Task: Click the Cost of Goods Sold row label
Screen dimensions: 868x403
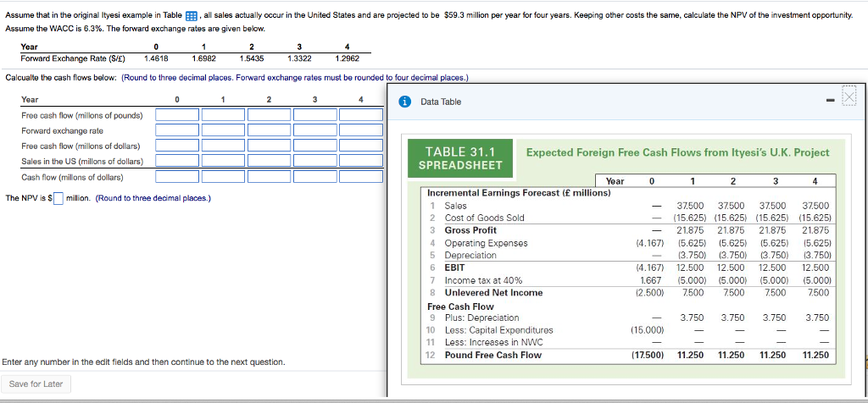Action: (484, 218)
